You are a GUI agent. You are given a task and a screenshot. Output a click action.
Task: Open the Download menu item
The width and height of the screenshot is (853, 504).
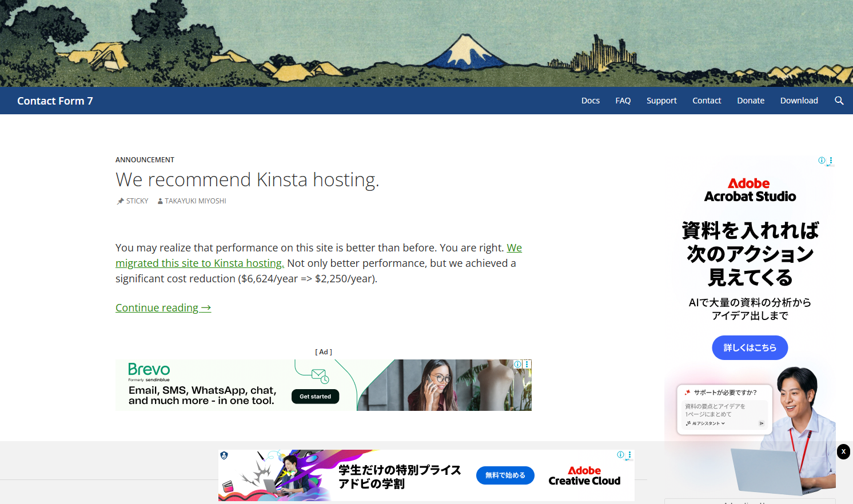(799, 101)
